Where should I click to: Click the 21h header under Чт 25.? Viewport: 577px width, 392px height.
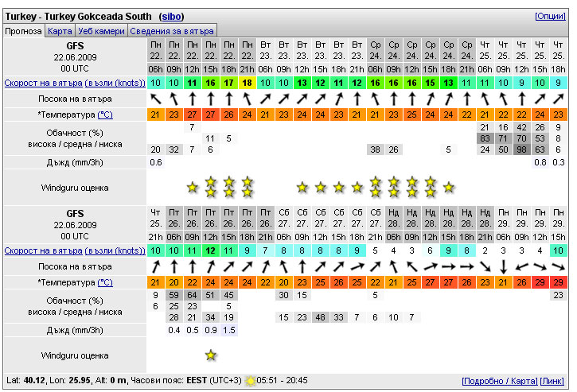coord(156,237)
